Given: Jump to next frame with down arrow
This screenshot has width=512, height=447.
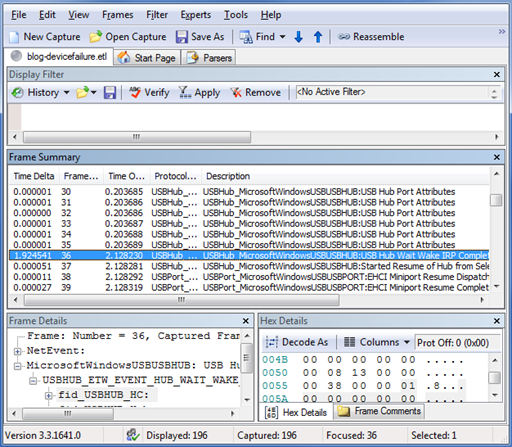Looking at the screenshot, I should click(x=299, y=37).
